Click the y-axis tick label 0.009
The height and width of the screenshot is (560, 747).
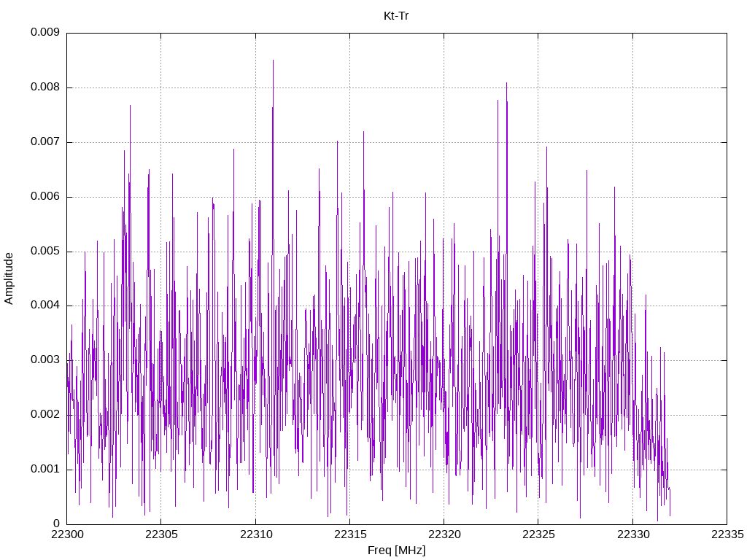point(45,32)
